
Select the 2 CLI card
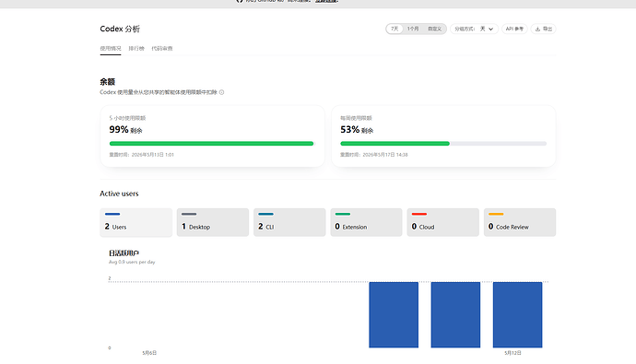tap(289, 222)
